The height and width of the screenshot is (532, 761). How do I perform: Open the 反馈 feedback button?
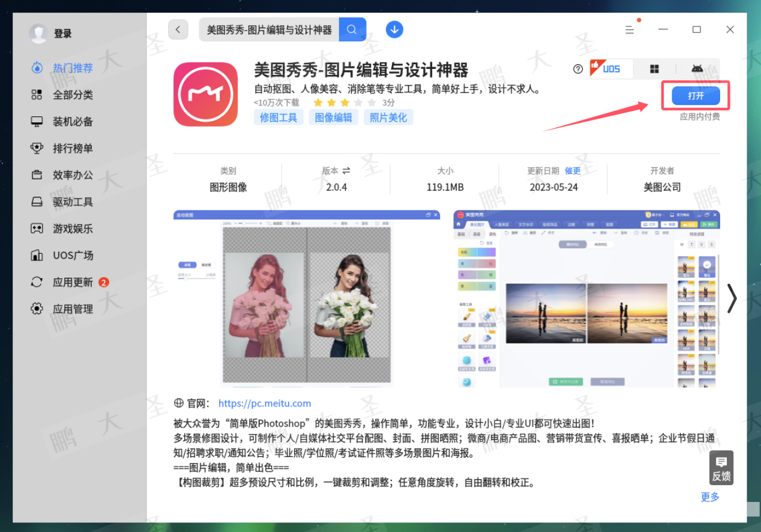pos(721,468)
